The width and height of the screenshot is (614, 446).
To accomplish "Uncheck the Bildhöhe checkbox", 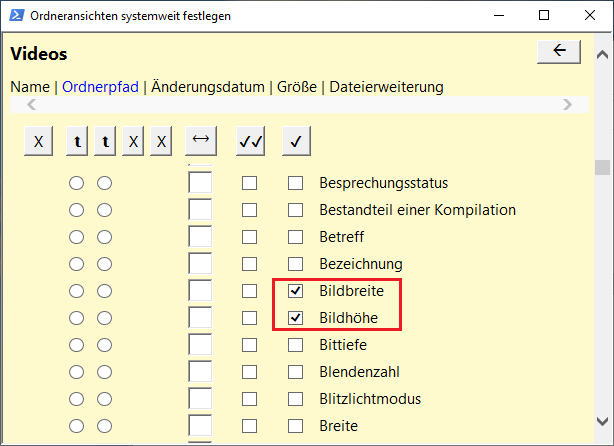I will click(295, 318).
